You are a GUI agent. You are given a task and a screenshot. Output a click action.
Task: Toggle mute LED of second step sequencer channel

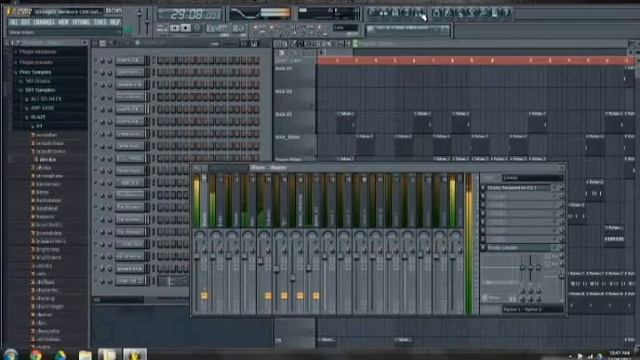pos(96,73)
